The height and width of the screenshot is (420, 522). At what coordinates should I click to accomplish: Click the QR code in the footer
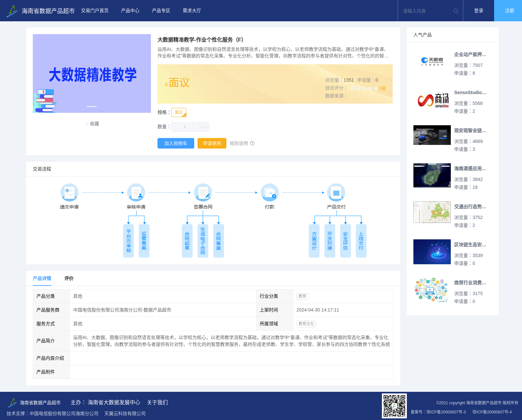[x=394, y=406]
